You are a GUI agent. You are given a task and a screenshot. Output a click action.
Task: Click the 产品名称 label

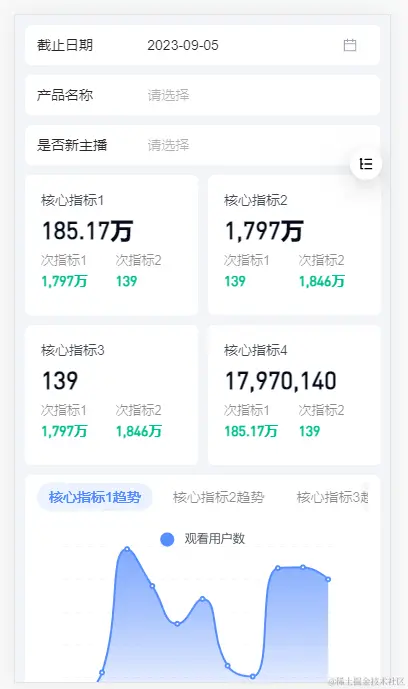coord(65,95)
